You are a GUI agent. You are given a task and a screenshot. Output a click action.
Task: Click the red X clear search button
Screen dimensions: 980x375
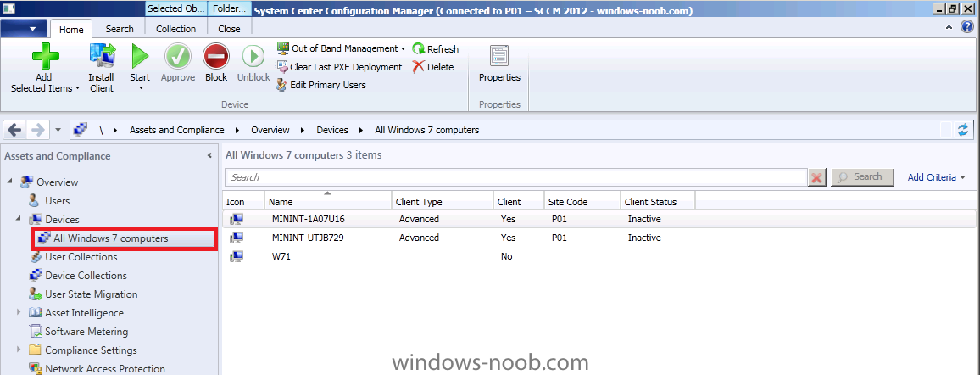(816, 177)
